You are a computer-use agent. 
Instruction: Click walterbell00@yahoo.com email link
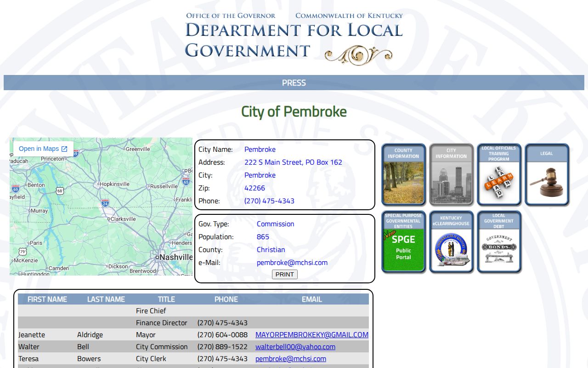pyautogui.click(x=295, y=347)
